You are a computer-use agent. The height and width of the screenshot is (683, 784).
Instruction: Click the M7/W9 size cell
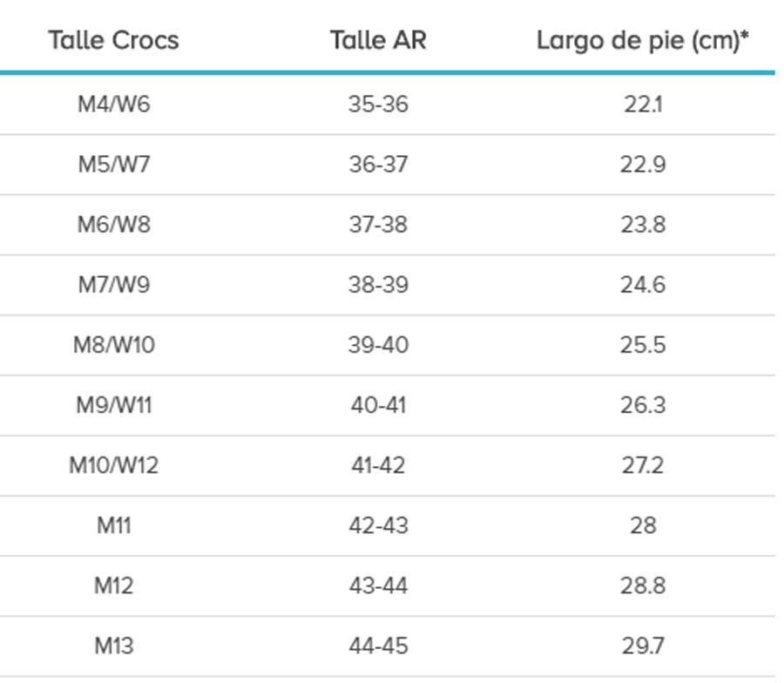[113, 285]
